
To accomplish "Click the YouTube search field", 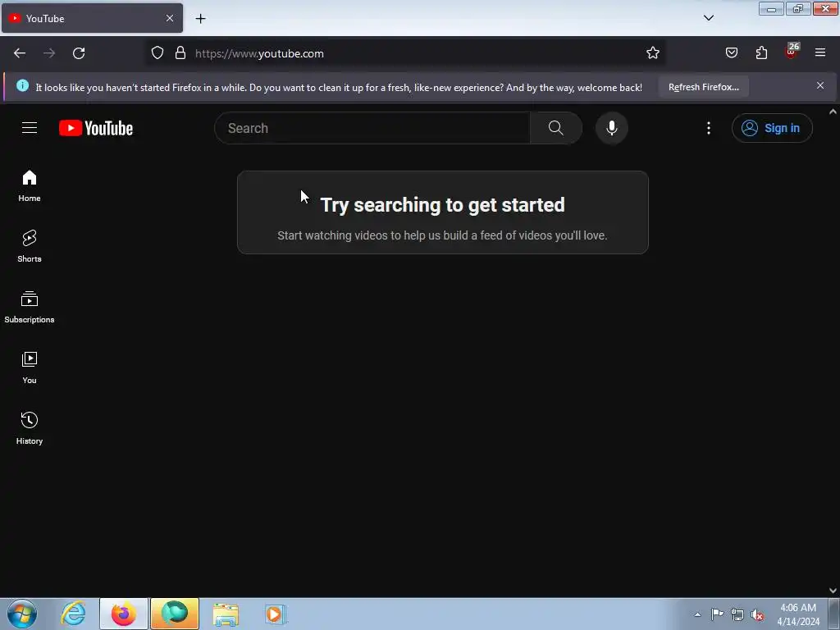I will click(x=372, y=128).
